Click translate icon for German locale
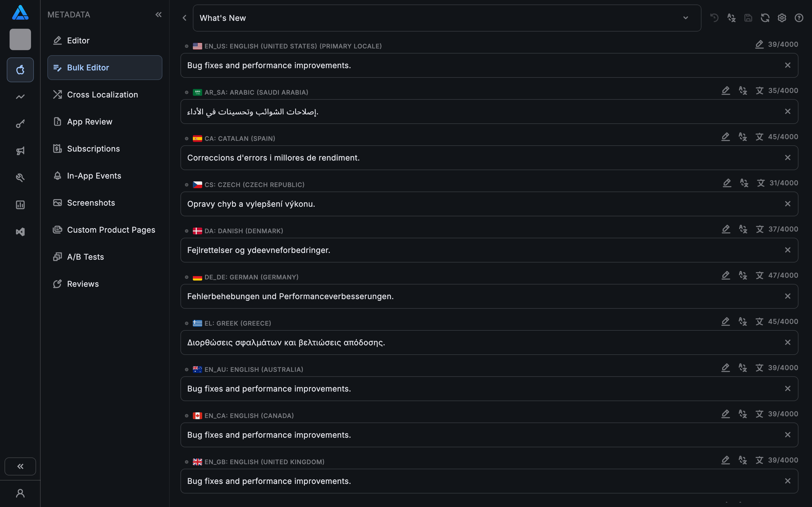The width and height of the screenshot is (812, 507). coord(760,276)
